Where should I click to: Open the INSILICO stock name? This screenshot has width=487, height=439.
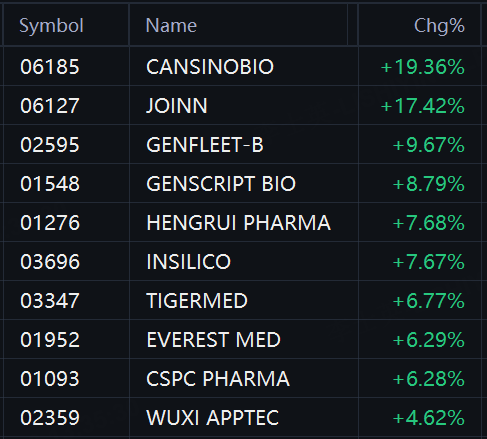tap(189, 262)
